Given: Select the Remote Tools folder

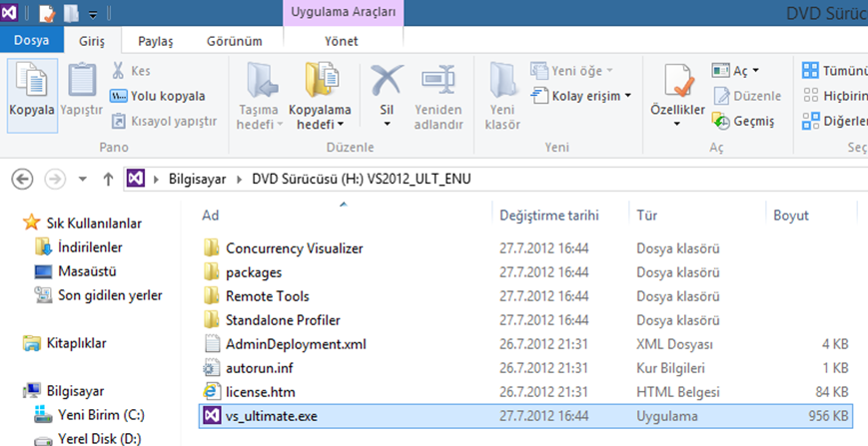Looking at the screenshot, I should click(x=268, y=296).
